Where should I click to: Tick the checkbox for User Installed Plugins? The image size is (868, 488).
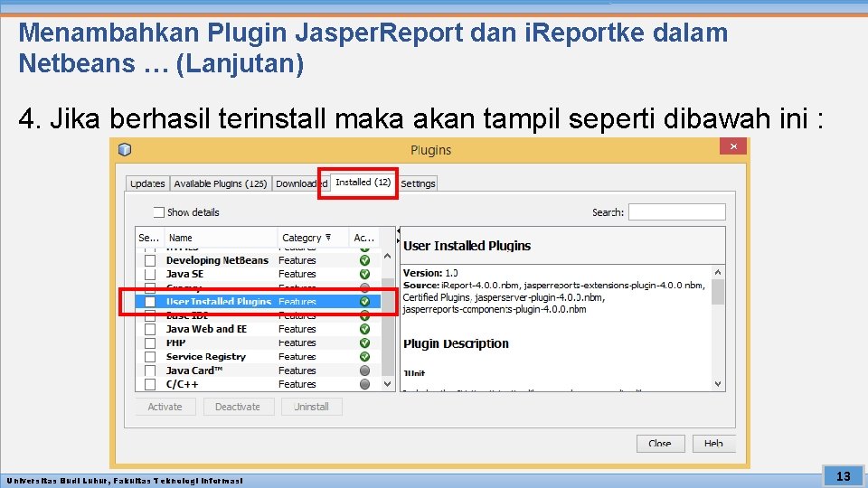pos(150,302)
